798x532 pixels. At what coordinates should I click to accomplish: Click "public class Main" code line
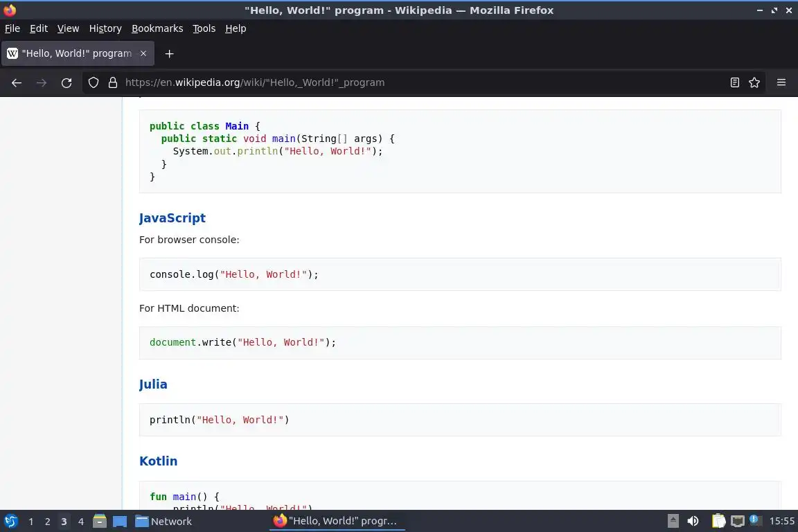click(x=204, y=126)
